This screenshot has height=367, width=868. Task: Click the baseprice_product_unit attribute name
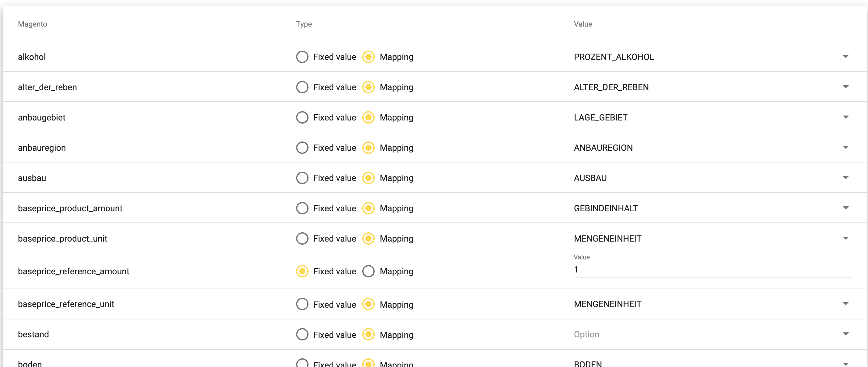click(x=62, y=239)
